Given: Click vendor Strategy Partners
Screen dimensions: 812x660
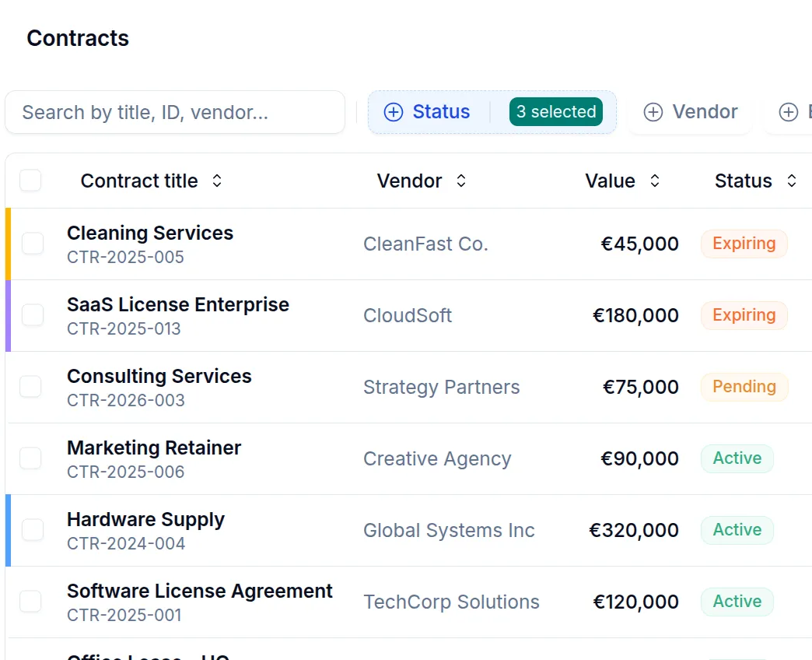Looking at the screenshot, I should (441, 387).
